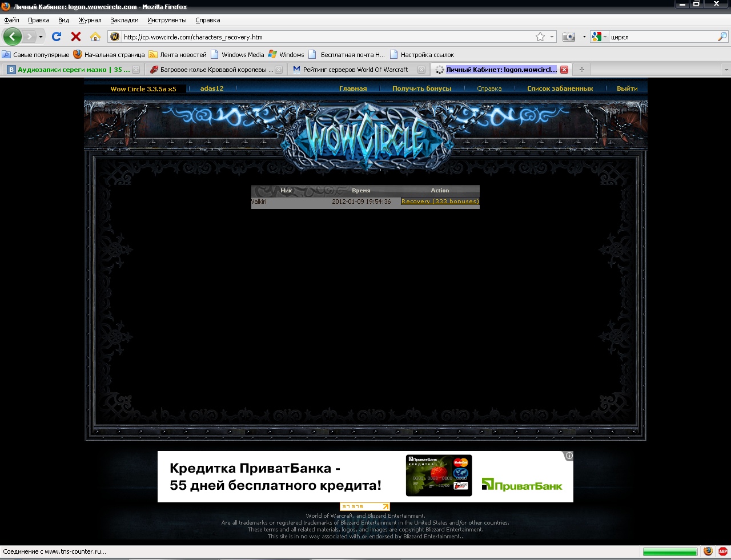The height and width of the screenshot is (560, 731).
Task: Log out via Выйти link
Action: (627, 88)
